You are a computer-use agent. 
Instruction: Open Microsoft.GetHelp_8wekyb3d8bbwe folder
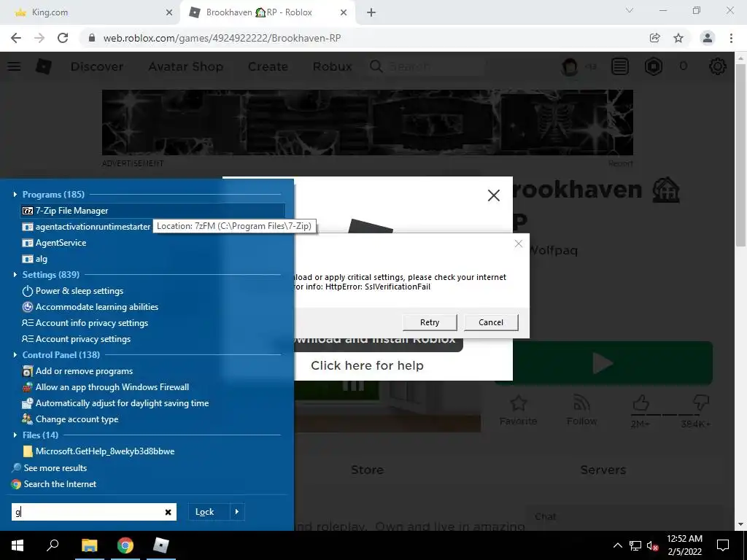pyautogui.click(x=98, y=451)
